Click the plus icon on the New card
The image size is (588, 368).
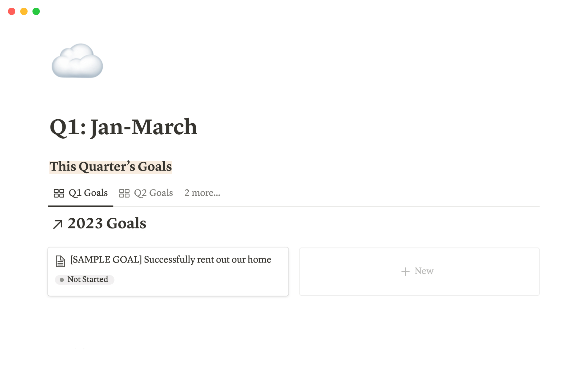pyautogui.click(x=405, y=271)
